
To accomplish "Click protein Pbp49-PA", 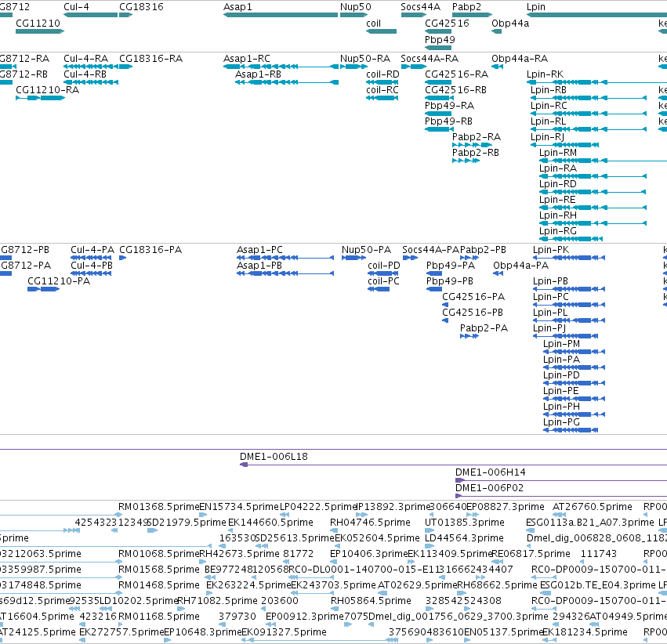I will click(434, 273).
